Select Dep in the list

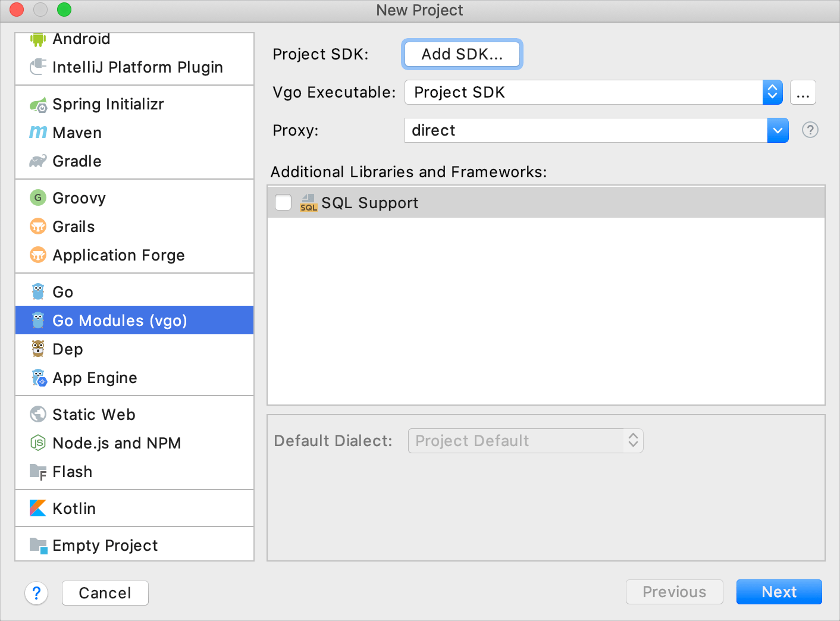point(134,349)
